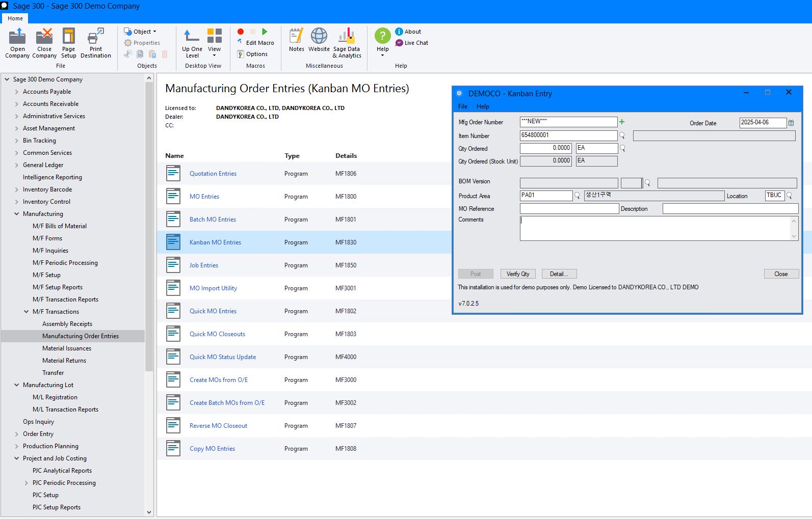Click the Properties ribbon item

(x=142, y=43)
